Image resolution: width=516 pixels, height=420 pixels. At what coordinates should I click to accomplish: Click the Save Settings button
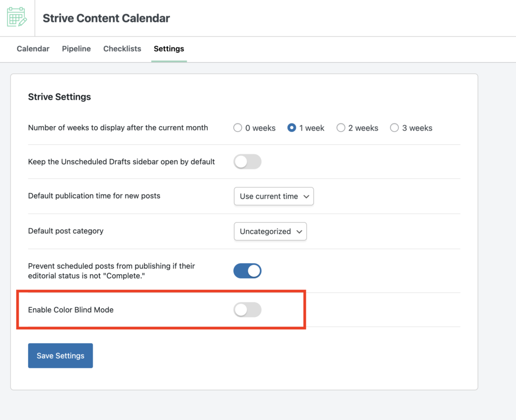[x=60, y=356]
